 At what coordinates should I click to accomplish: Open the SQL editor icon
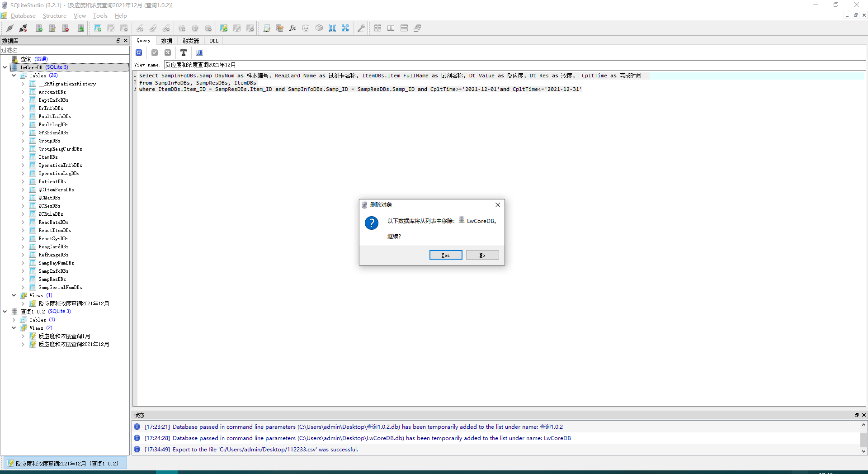coord(267,28)
